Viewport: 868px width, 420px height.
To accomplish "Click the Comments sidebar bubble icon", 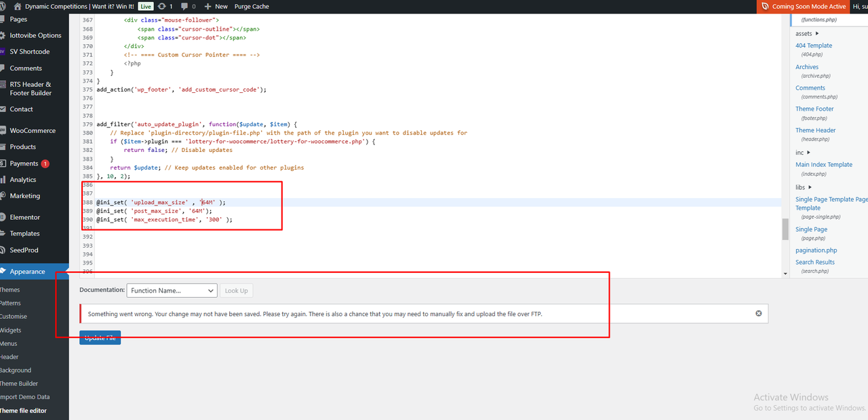I will click(x=2, y=68).
